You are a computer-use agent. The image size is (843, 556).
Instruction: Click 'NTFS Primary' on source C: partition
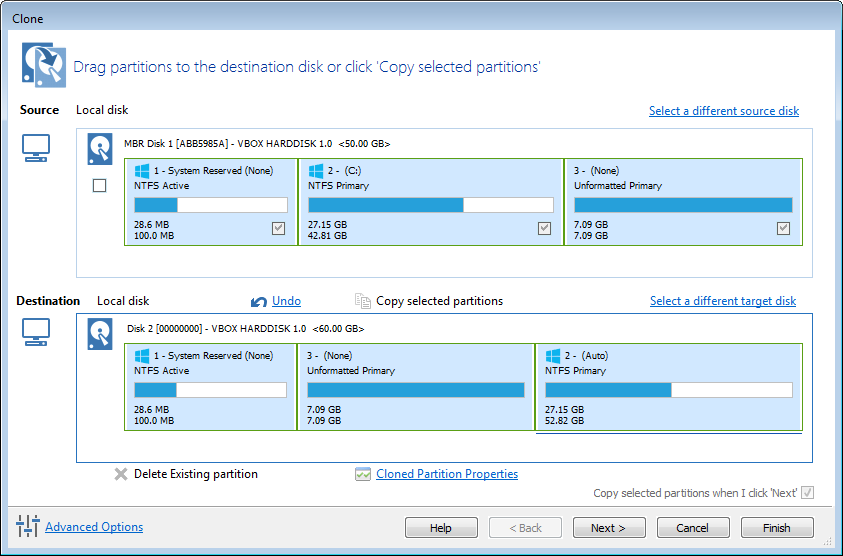pyautogui.click(x=339, y=186)
